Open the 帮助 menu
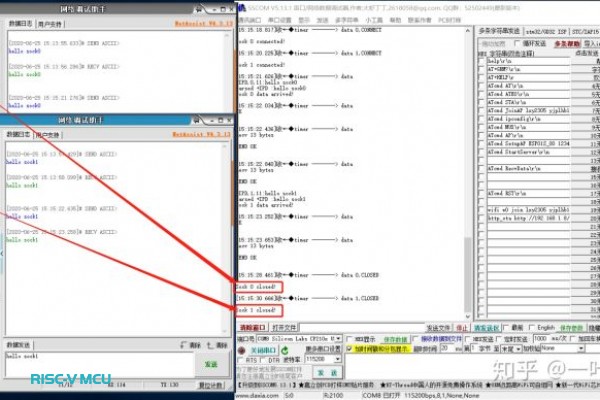 [x=395, y=20]
